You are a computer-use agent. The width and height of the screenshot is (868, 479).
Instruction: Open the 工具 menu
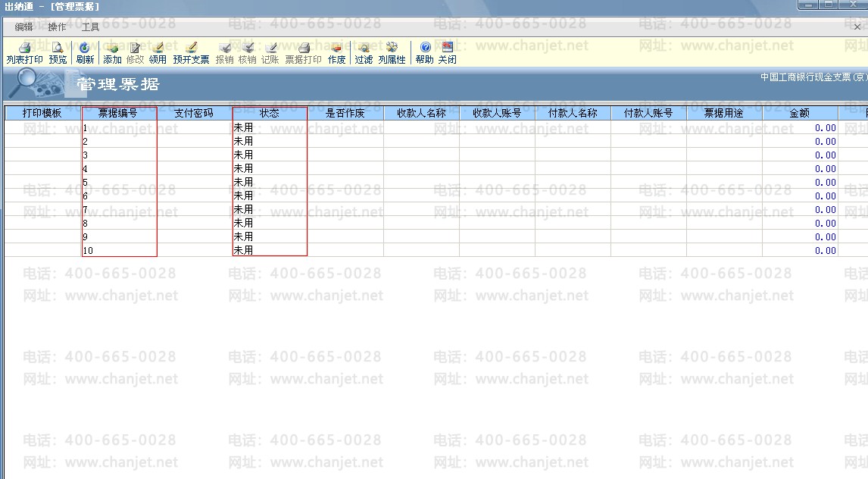tap(90, 27)
